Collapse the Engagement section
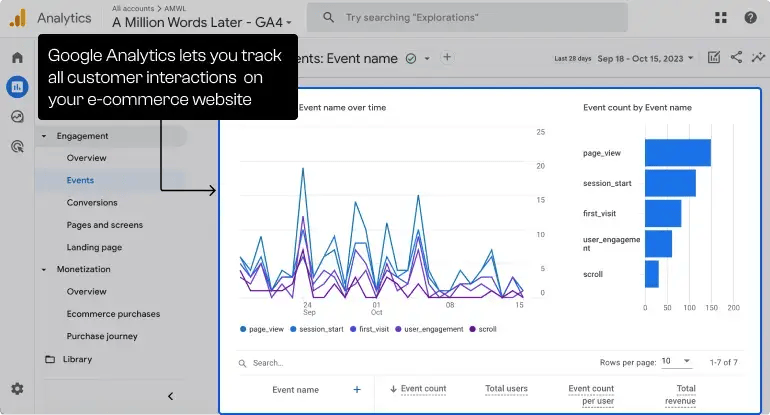This screenshot has width=770, height=415. [x=44, y=136]
